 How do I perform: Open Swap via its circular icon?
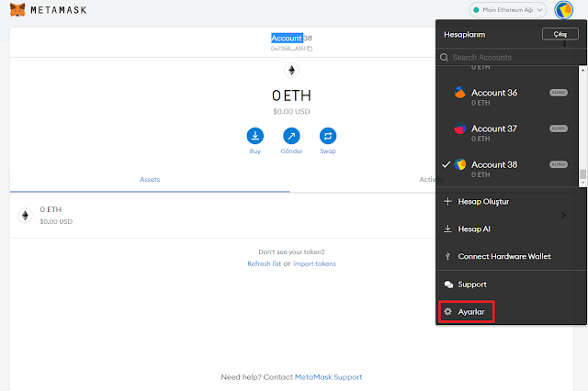click(327, 136)
